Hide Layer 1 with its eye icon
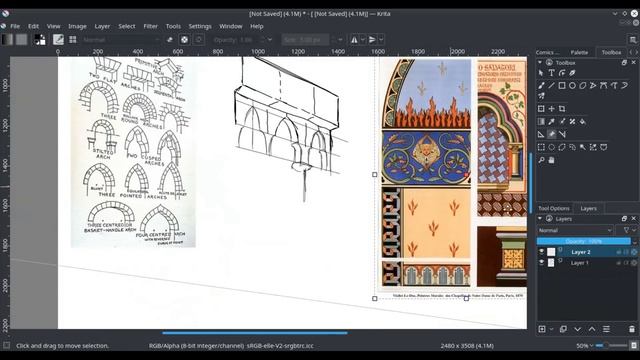 click(542, 263)
